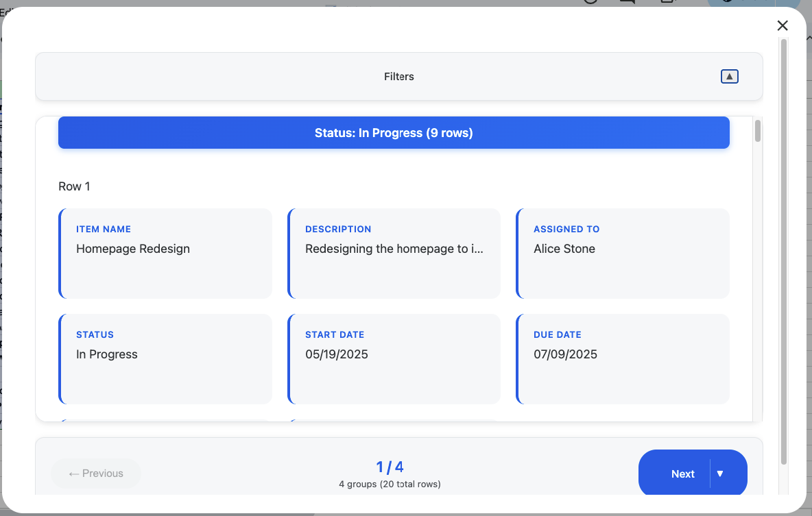Click the Due Date card 07/09/2025

pyautogui.click(x=623, y=359)
